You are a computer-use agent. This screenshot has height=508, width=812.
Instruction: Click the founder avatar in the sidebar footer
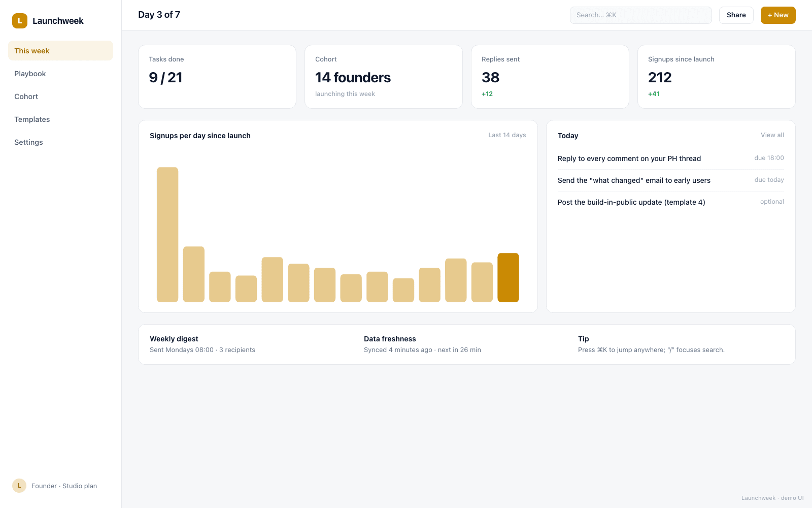click(19, 486)
